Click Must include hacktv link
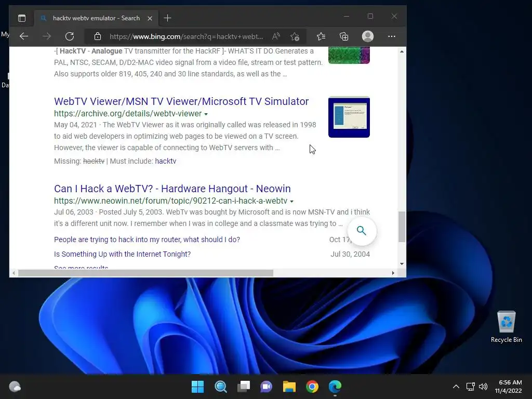Viewport: 532px width, 399px height. [x=166, y=161]
